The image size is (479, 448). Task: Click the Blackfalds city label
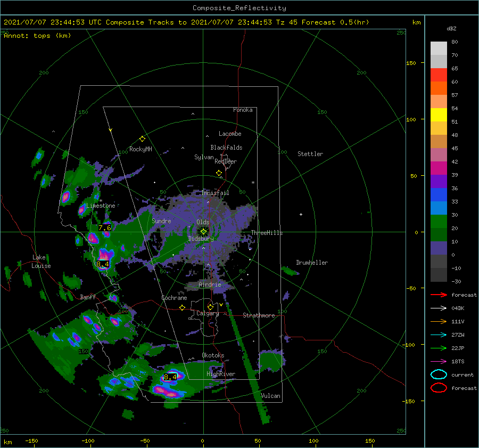point(226,148)
